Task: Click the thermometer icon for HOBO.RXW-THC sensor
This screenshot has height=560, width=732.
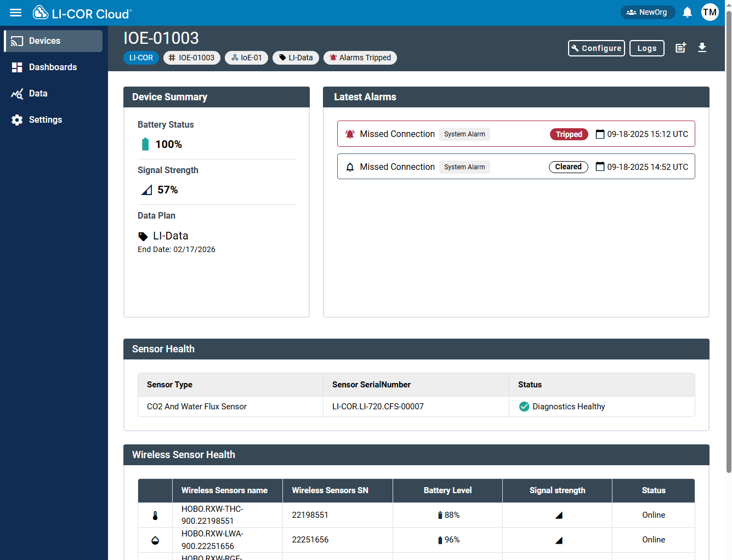Action: 155,515
